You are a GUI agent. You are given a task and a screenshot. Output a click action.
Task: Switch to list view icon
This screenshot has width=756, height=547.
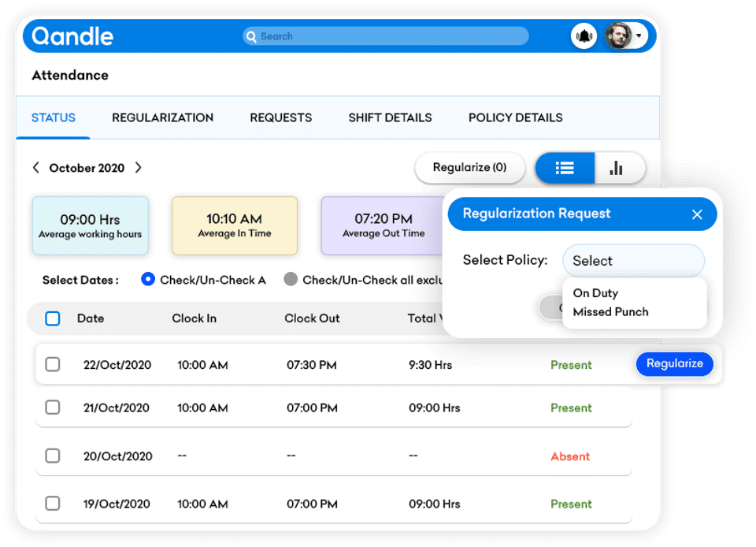click(x=565, y=168)
